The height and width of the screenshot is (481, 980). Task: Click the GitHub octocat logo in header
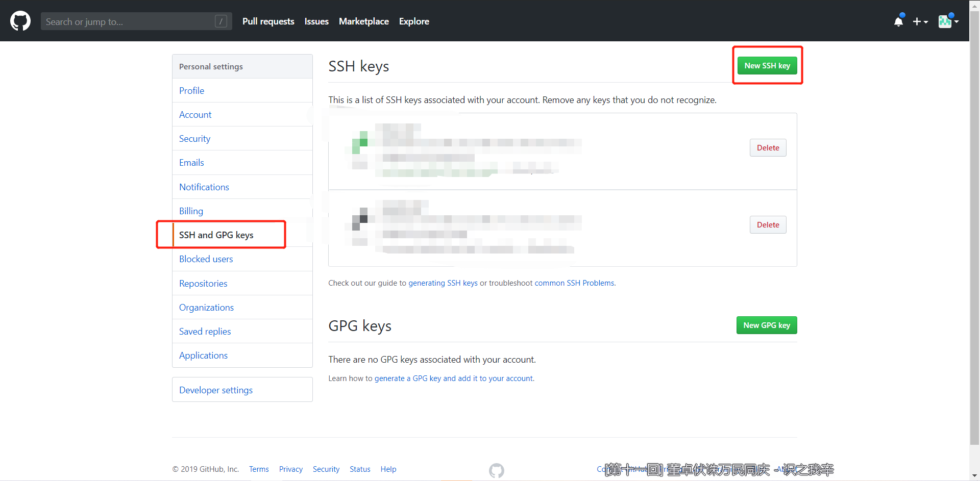point(20,21)
